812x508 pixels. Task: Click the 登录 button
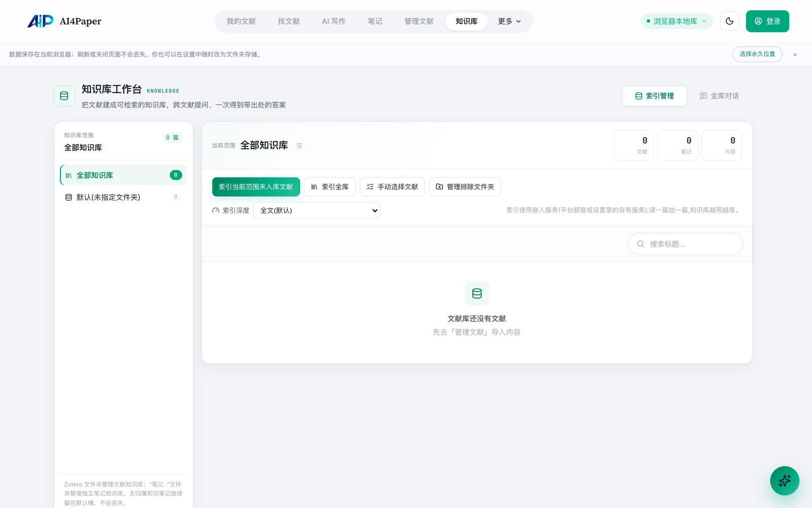(x=767, y=21)
